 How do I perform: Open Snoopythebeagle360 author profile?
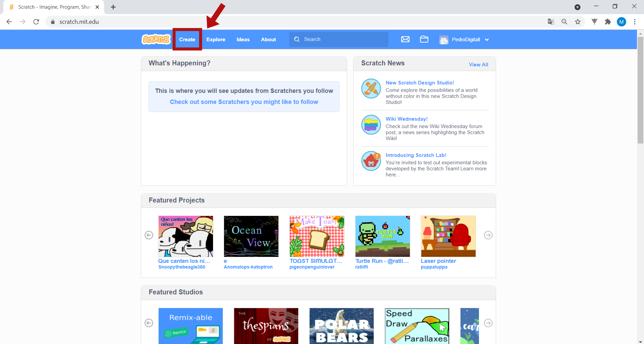tap(181, 267)
